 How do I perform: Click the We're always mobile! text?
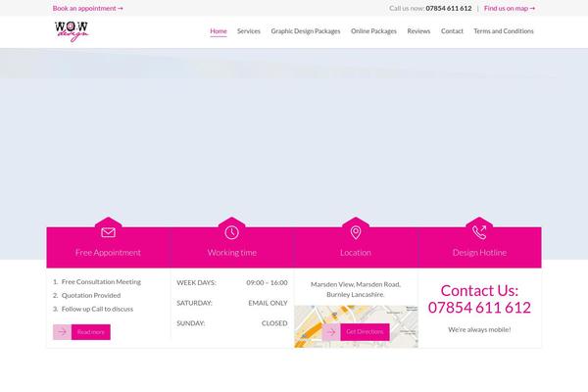tap(479, 329)
